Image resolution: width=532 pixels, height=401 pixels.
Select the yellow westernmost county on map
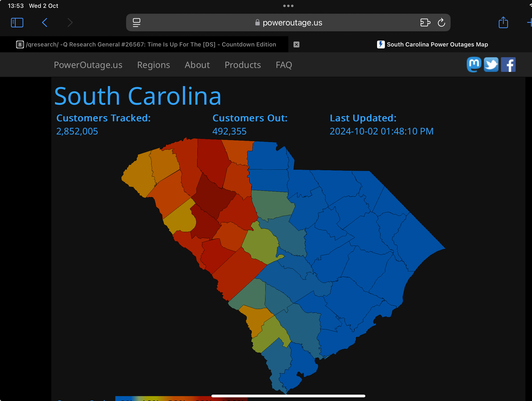pos(139,174)
